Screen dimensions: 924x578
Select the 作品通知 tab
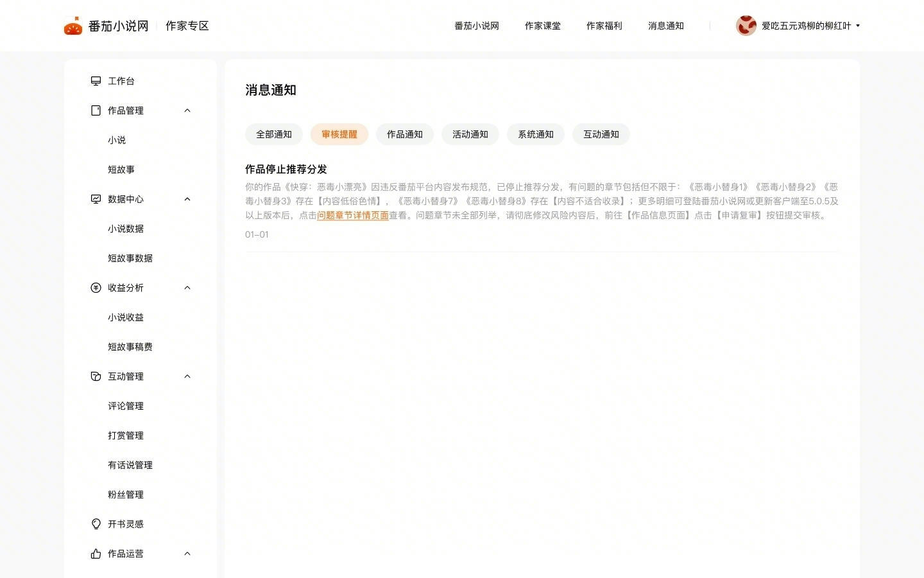(x=405, y=134)
